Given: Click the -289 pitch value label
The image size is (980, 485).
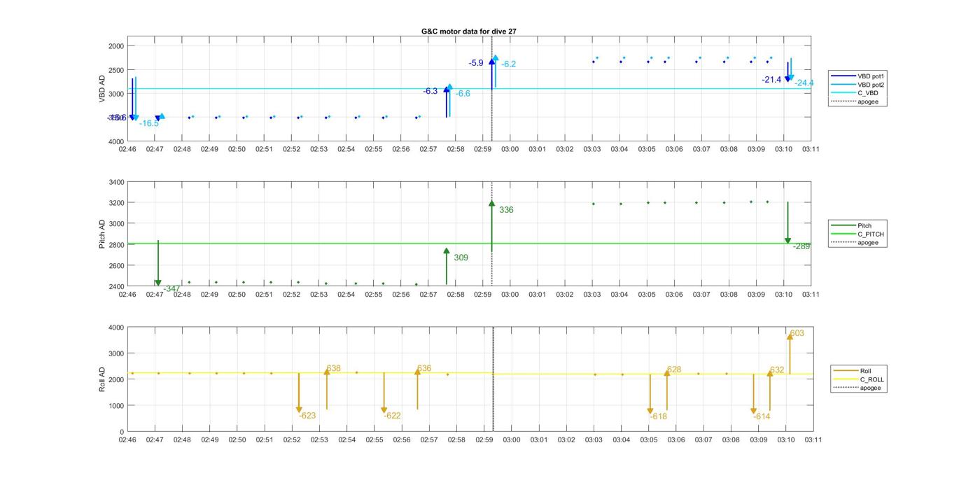Looking at the screenshot, I should [801, 246].
